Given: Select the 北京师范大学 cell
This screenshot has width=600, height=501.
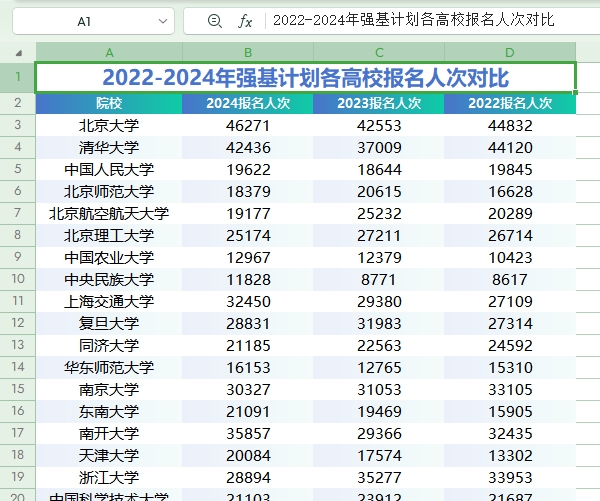Looking at the screenshot, I should 109,191.
